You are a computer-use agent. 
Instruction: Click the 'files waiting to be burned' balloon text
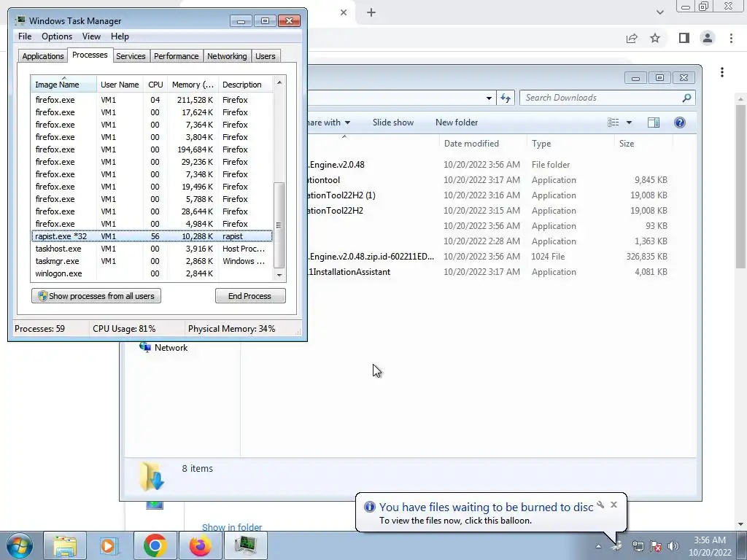point(487,507)
